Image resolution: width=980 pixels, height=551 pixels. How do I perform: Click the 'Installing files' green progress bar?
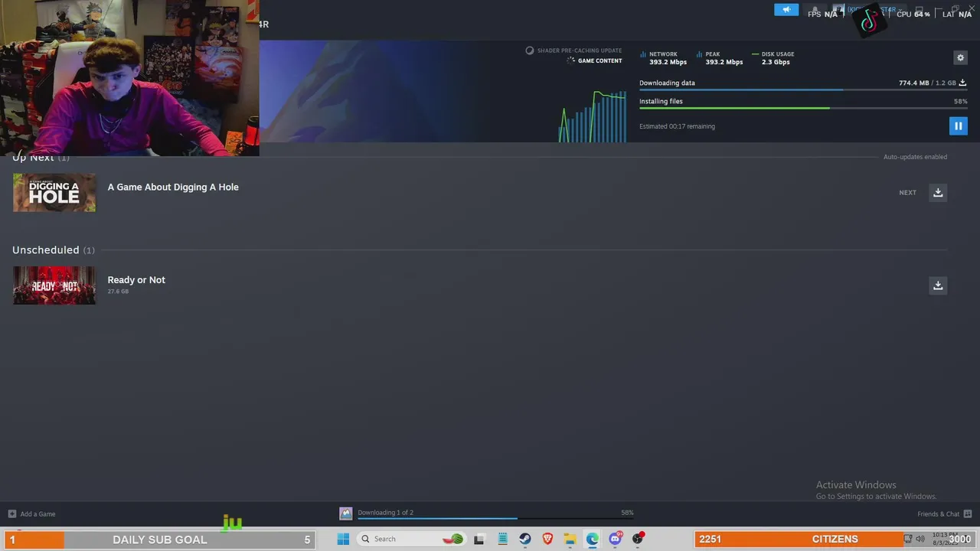[x=803, y=108]
